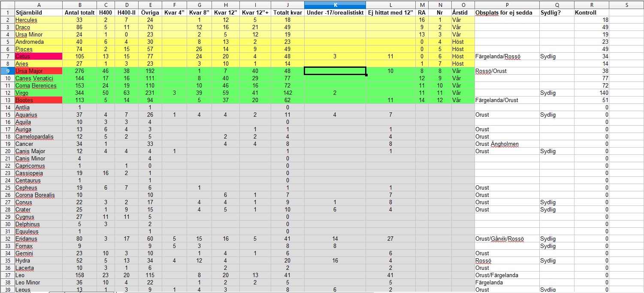Select the entire row 13 via header
The height and width of the screenshot is (293, 644).
click(x=7, y=100)
